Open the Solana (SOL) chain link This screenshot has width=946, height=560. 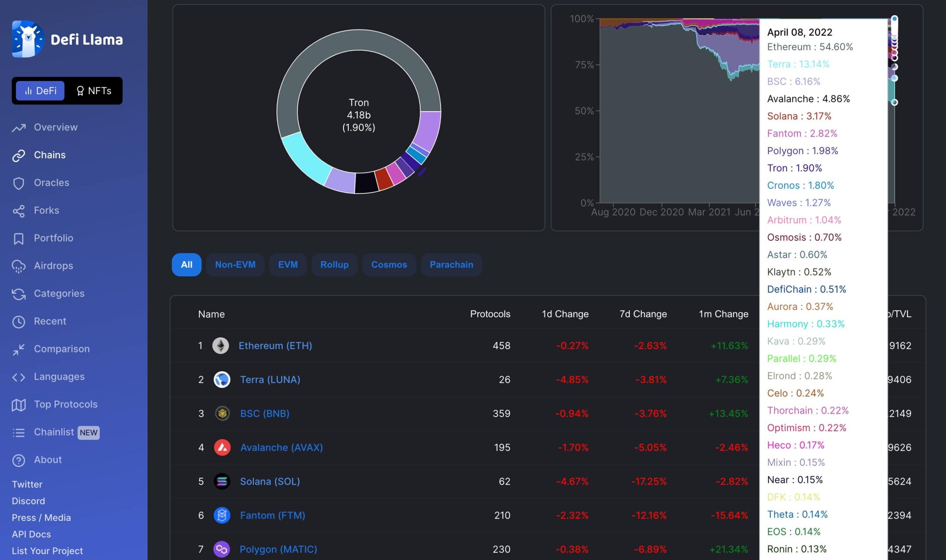(270, 482)
